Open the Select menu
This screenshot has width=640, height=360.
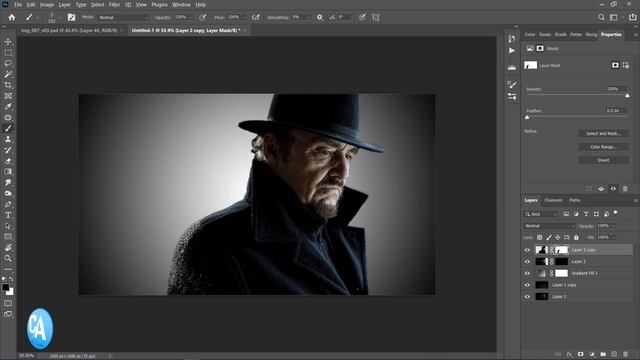(x=98, y=5)
